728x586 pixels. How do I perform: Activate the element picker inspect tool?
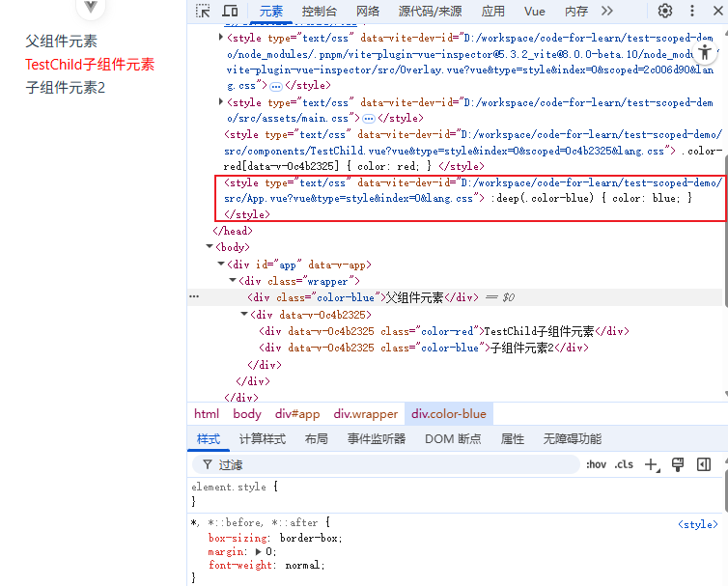coord(203,11)
